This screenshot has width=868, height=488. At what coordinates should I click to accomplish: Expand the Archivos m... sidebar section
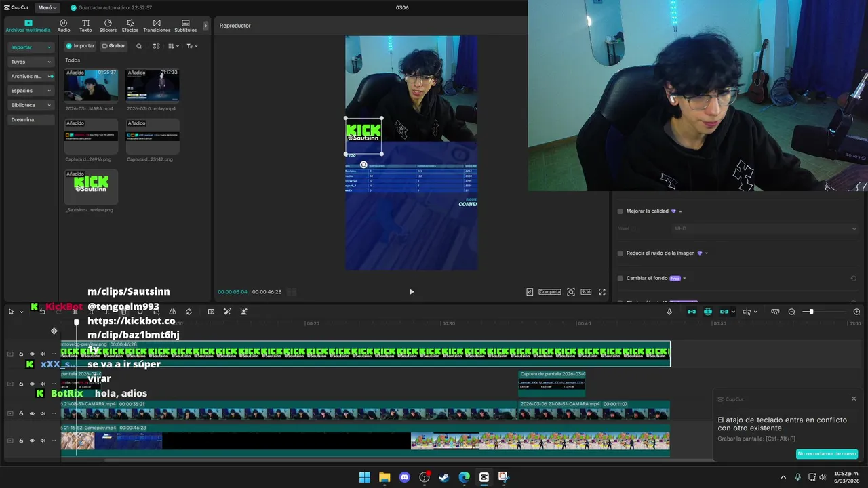[31, 76]
